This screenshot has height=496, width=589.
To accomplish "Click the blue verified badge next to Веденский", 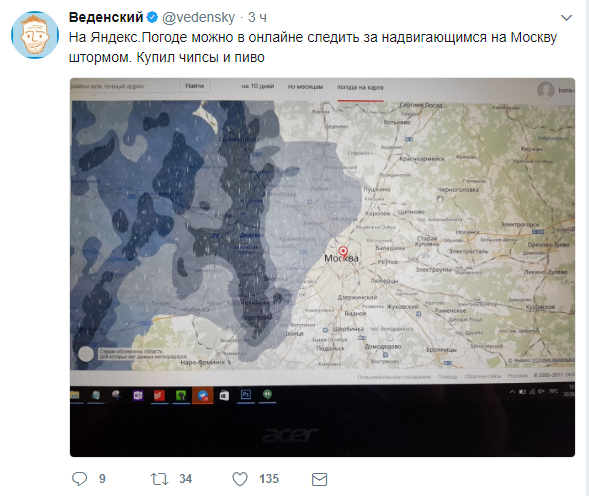I will point(152,17).
